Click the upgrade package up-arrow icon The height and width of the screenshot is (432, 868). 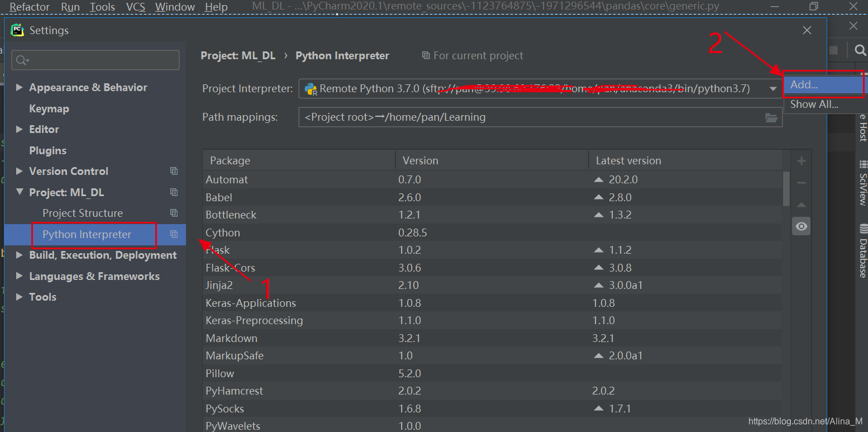[x=802, y=205]
